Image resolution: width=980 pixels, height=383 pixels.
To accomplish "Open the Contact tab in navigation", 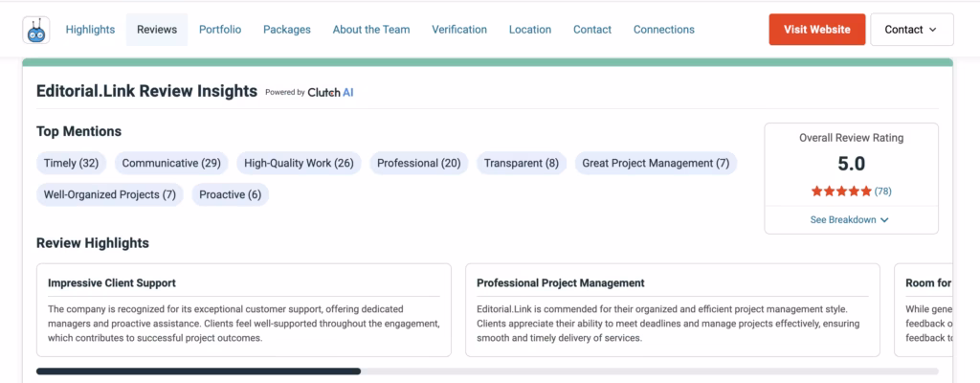I will (592, 30).
